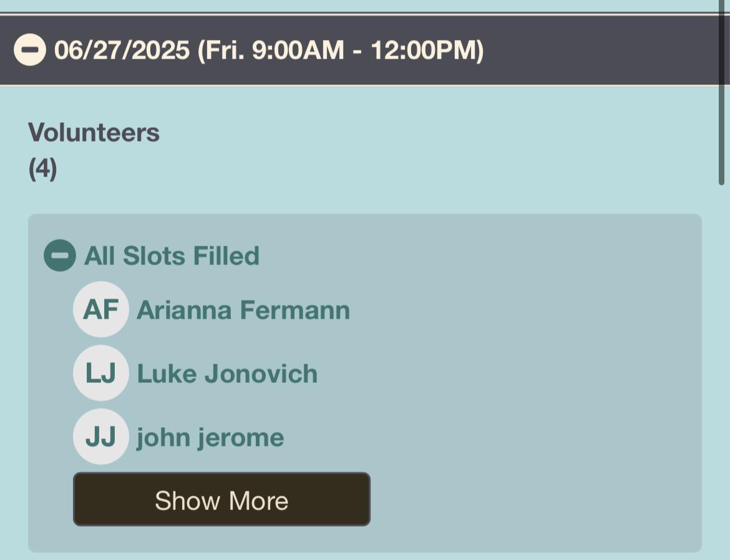Viewport: 730px width, 560px height.
Task: Click the 06/27/2025 date text
Action: [122, 50]
